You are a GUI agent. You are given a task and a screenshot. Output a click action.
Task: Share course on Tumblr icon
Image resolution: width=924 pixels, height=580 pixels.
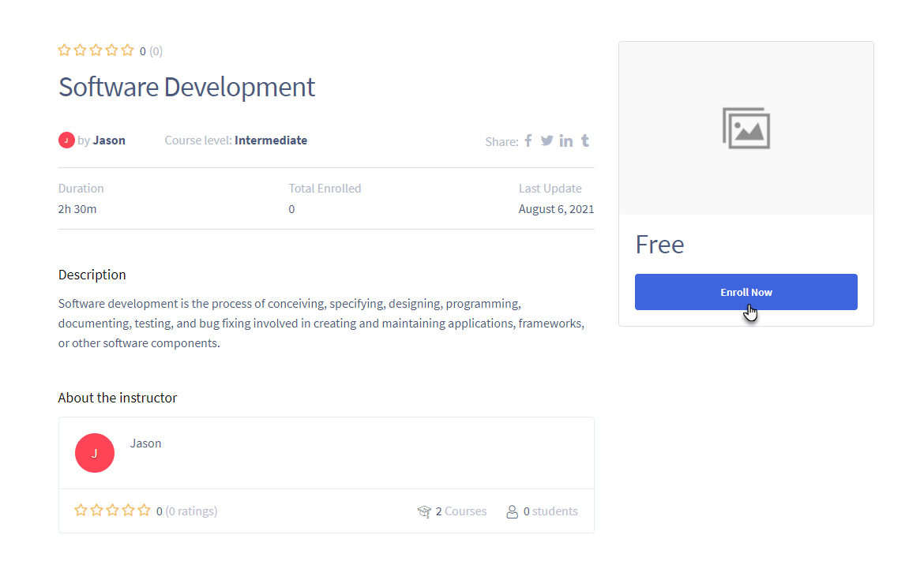click(x=585, y=140)
